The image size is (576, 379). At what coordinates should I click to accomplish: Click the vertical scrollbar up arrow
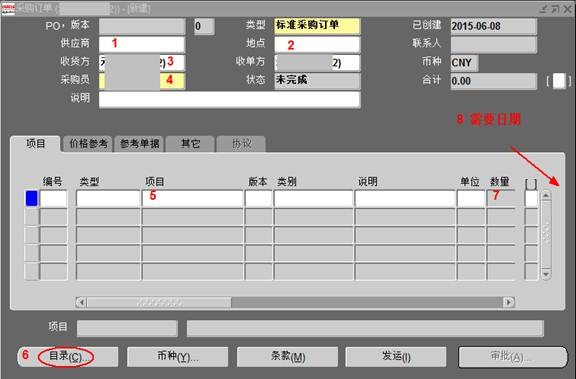click(546, 196)
